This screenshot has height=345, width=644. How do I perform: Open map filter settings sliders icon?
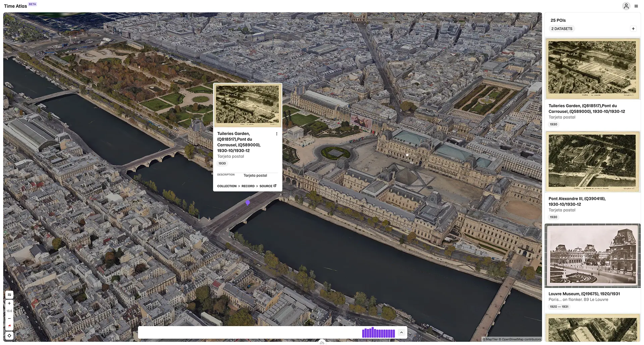pos(9,295)
